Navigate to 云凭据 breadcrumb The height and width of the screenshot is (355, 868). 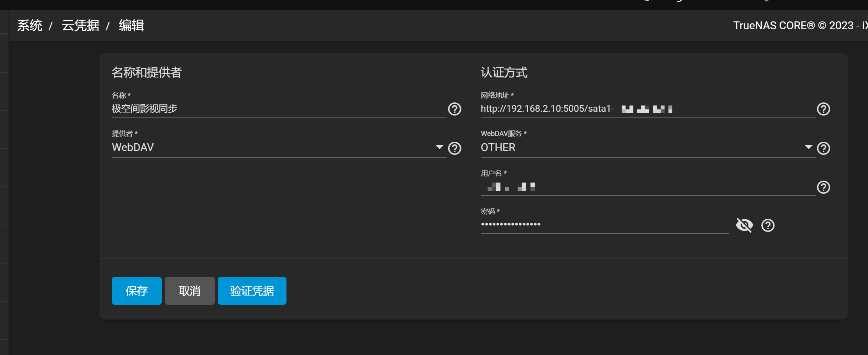coord(80,26)
